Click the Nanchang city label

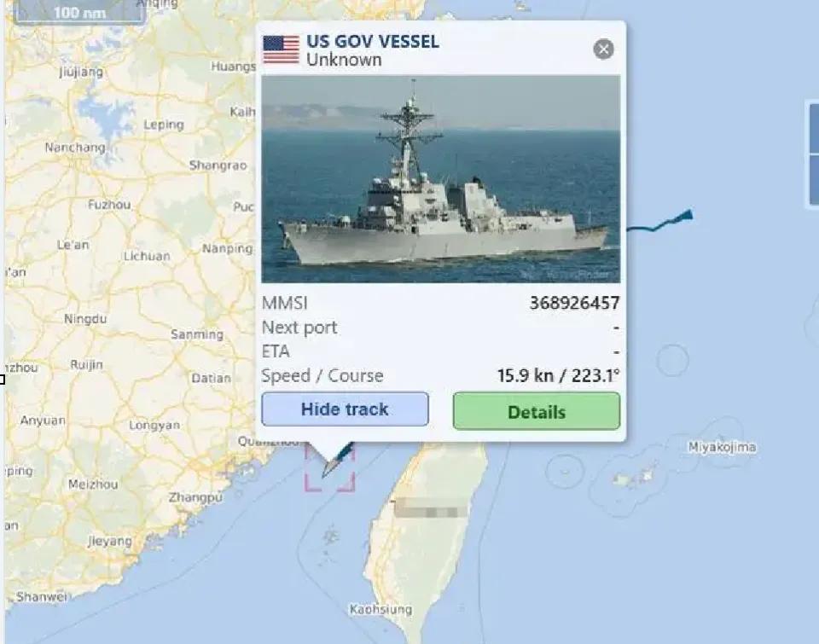(75, 148)
